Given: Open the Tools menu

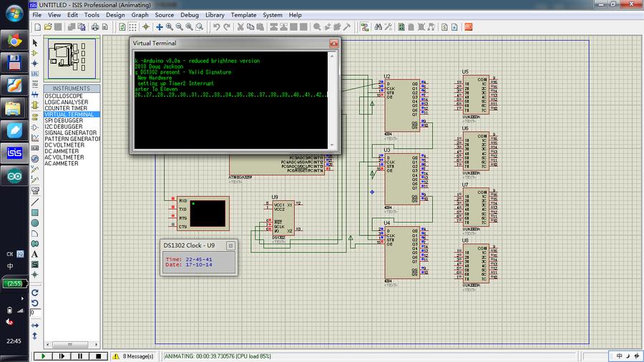Looking at the screenshot, I should point(92,15).
